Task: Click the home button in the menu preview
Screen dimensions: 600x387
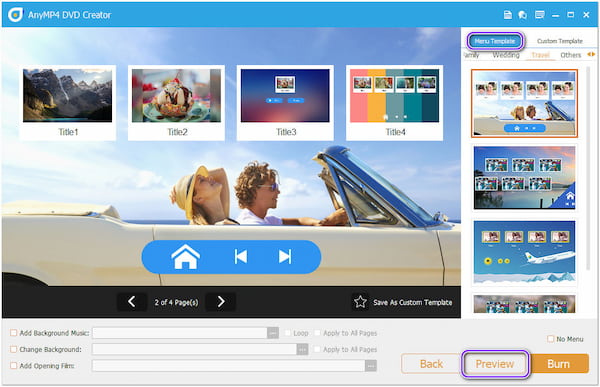Action: coord(185,257)
